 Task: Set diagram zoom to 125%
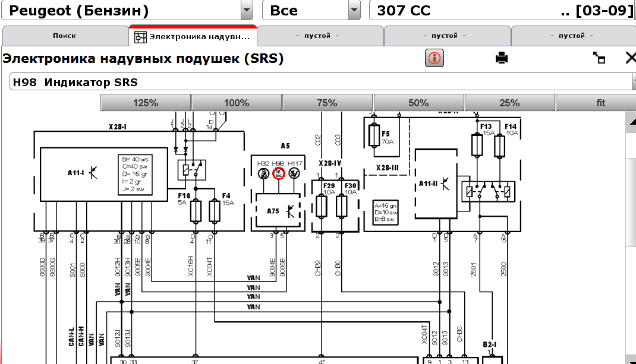[146, 103]
